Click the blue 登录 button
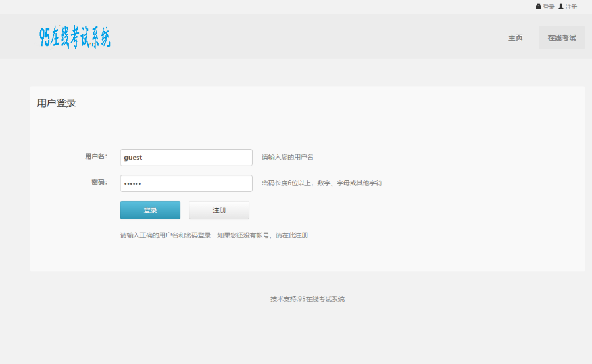The height and width of the screenshot is (364, 592). 150,210
